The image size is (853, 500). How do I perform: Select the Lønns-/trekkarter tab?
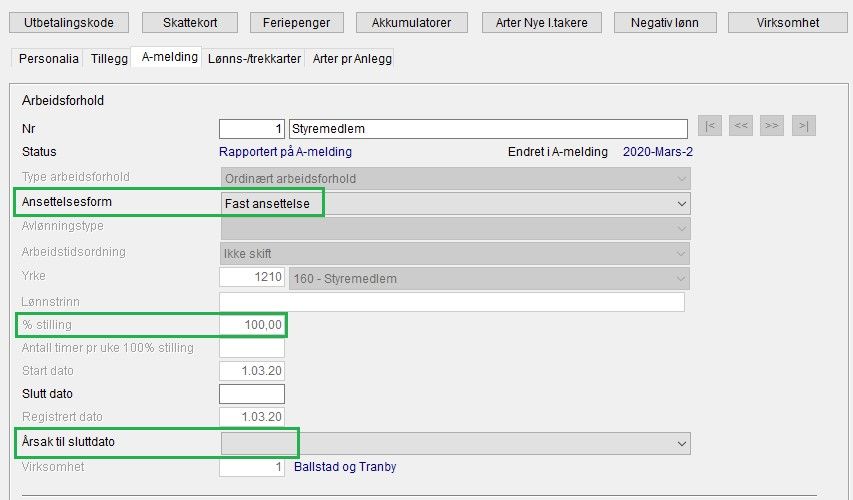point(254,59)
